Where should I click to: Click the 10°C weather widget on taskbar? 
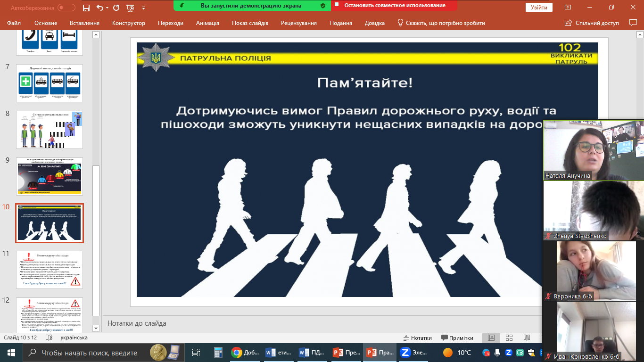(457, 353)
